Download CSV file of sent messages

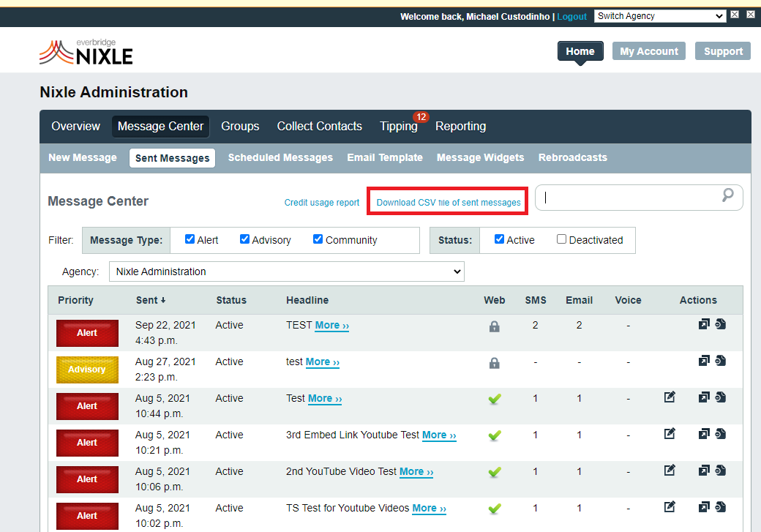(449, 203)
